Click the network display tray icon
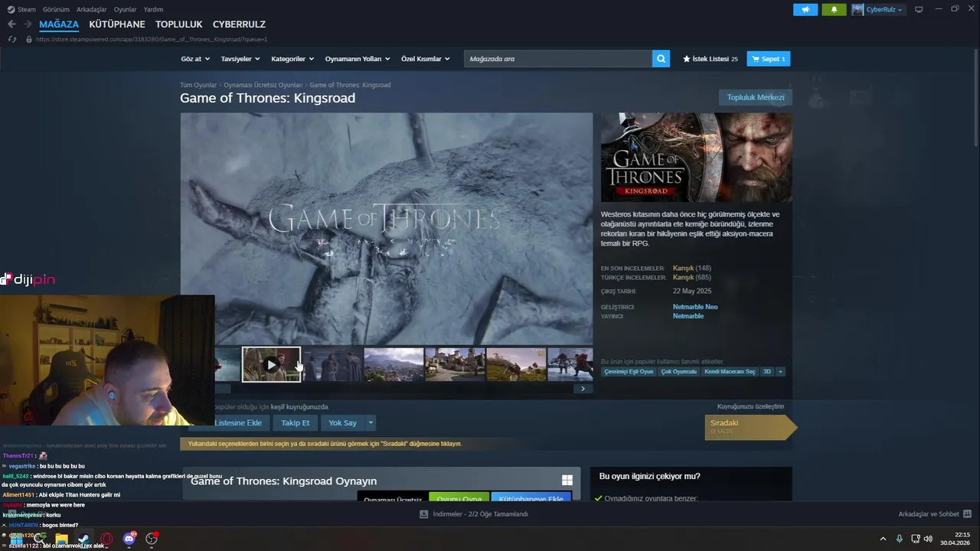This screenshot has height=551, width=980. coord(915,539)
